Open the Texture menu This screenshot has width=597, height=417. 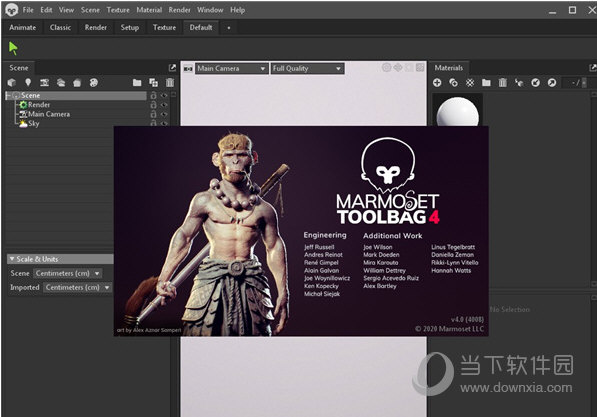(118, 10)
